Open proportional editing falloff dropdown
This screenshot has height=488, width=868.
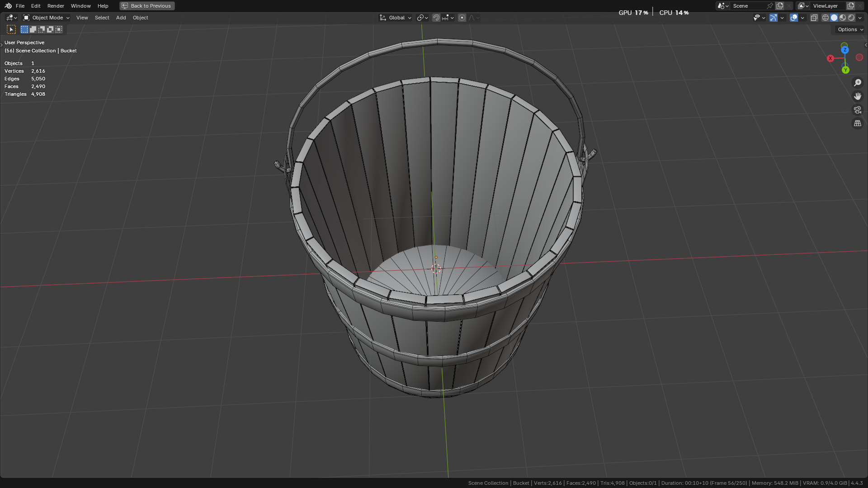474,18
